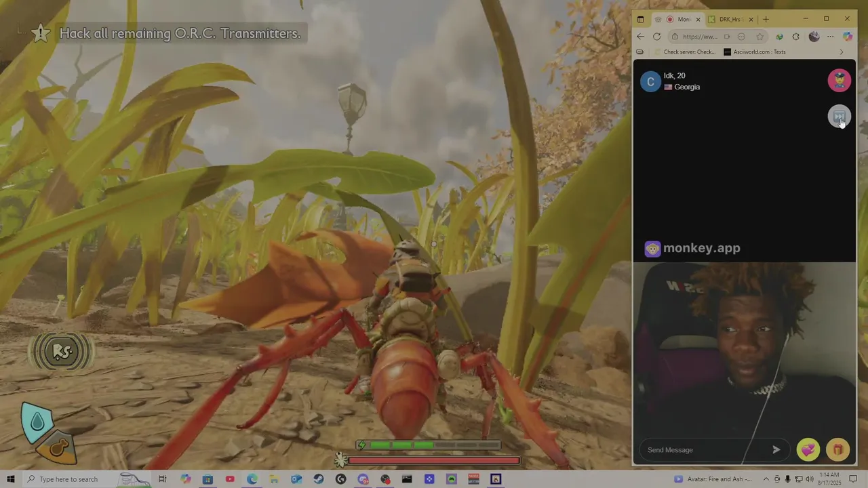Click the microphone tray icon
868x488 pixels.
click(x=788, y=479)
